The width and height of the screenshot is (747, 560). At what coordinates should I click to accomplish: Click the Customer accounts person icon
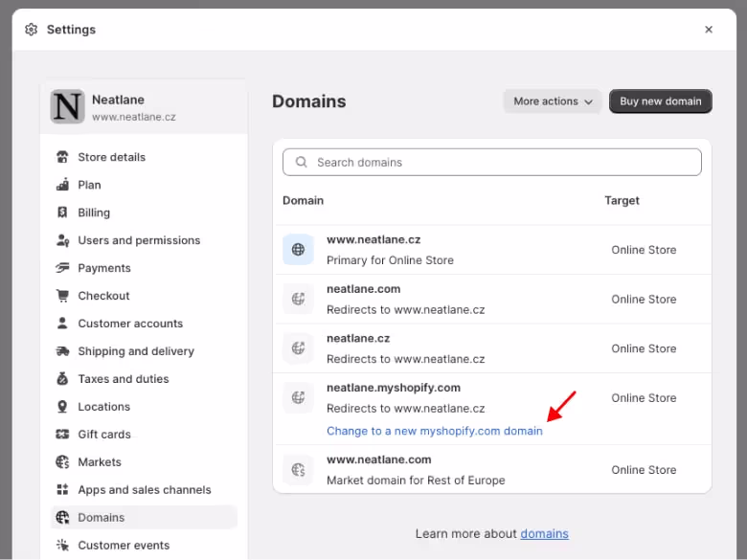62,324
